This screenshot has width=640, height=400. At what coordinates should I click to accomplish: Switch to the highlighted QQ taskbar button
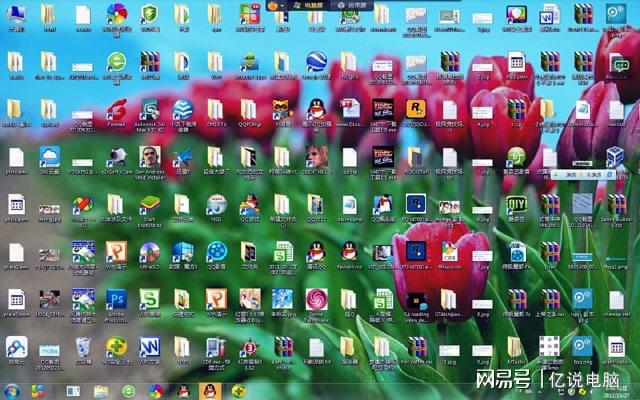210,392
